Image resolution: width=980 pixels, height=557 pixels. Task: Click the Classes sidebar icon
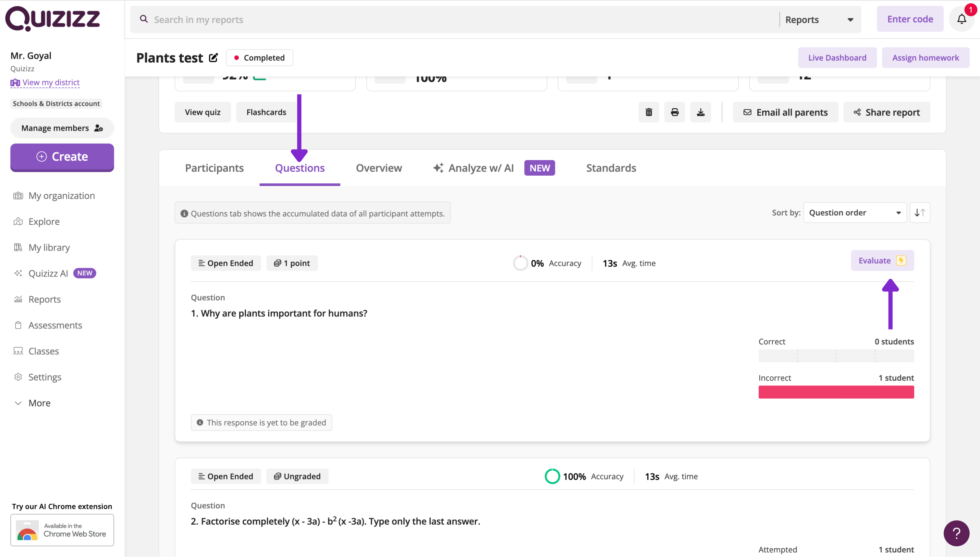click(x=18, y=351)
